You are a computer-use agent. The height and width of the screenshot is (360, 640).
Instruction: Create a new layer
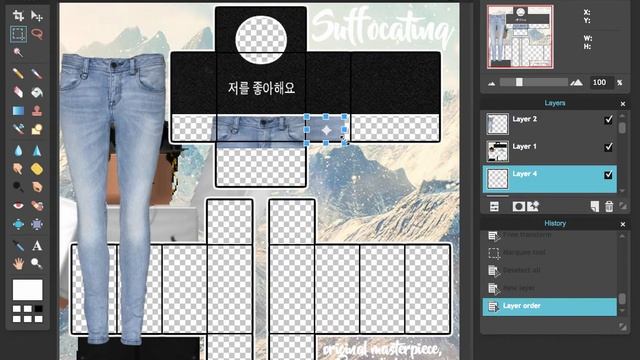(x=595, y=207)
